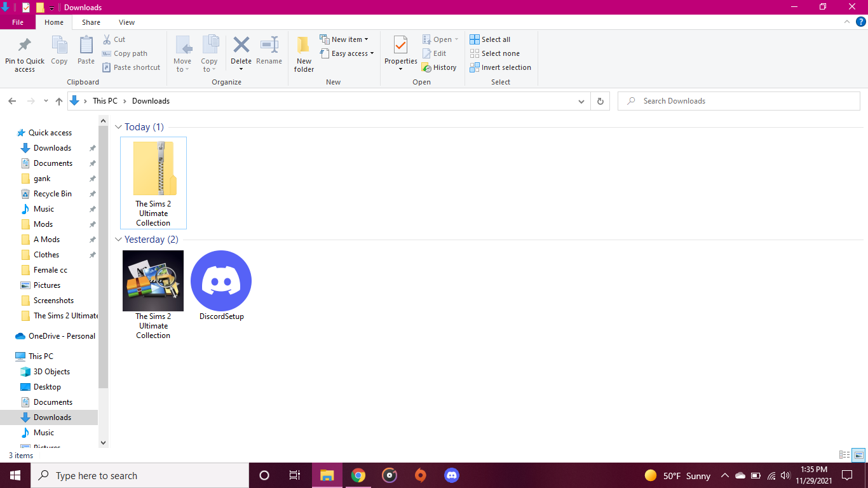Switch to large icons view
Image resolution: width=868 pixels, height=488 pixels.
point(858,455)
